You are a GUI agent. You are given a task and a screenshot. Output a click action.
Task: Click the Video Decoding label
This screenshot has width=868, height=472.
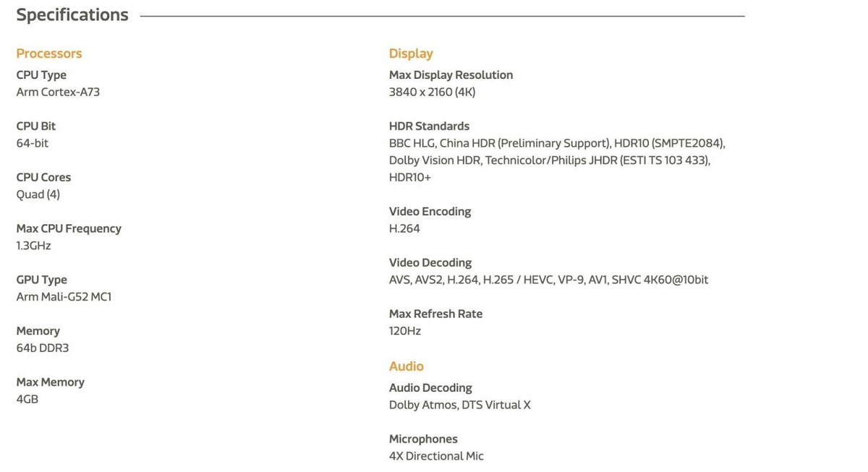(430, 263)
